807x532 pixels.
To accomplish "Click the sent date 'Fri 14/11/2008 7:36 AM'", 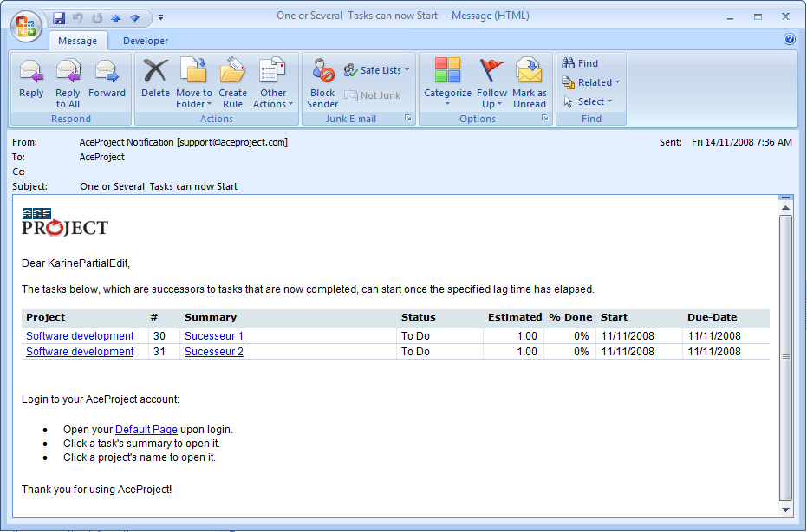I will 742,142.
